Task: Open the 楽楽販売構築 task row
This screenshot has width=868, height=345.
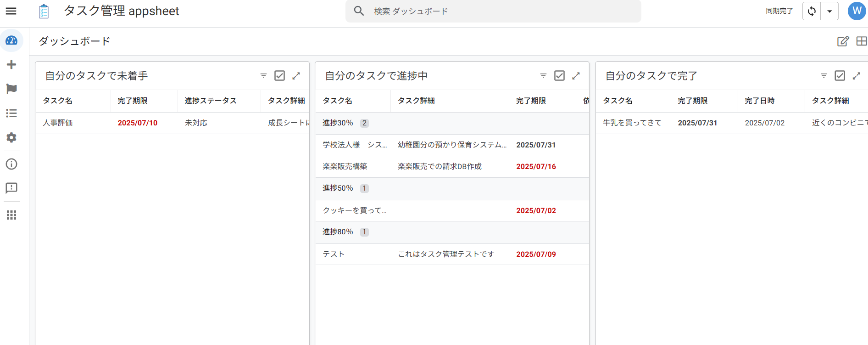Action: coord(345,166)
